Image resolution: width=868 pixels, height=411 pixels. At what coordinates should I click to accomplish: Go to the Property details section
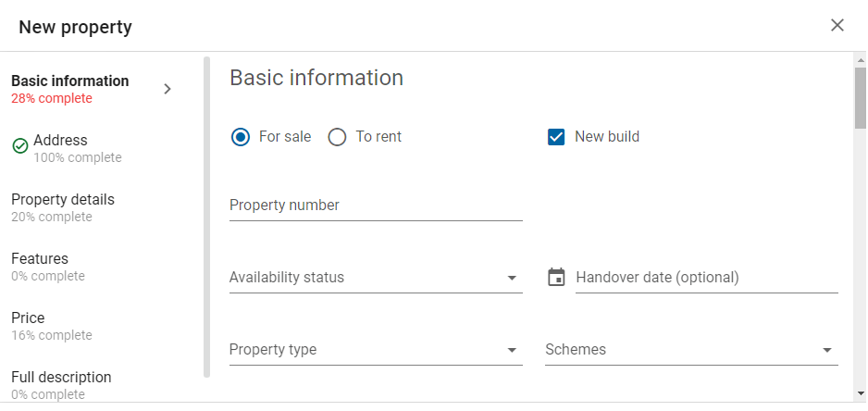point(63,207)
